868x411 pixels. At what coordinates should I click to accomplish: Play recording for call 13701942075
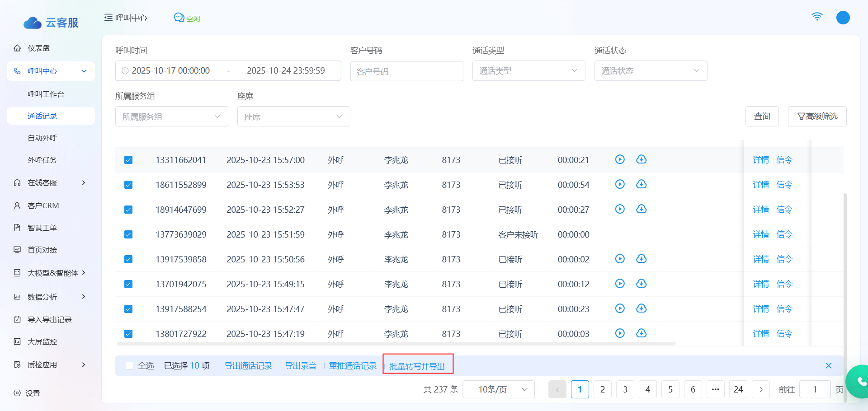(620, 284)
